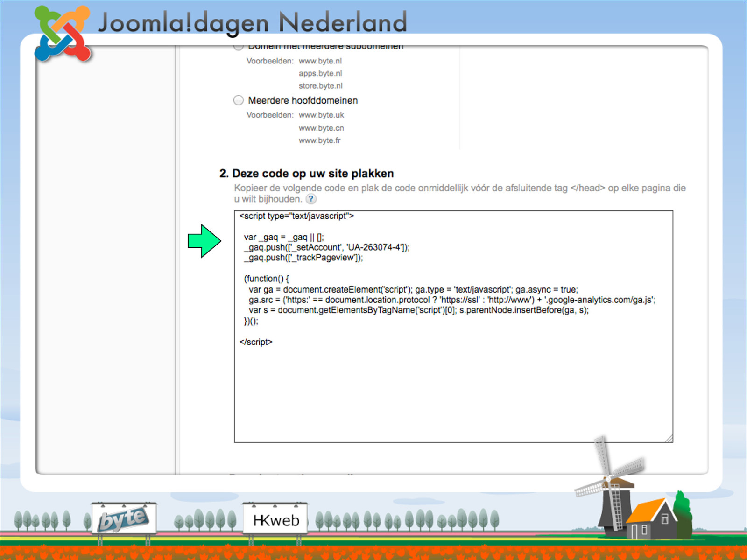
Task: Click the 'Joomla!dagen Nederland' title
Action: click(x=252, y=22)
